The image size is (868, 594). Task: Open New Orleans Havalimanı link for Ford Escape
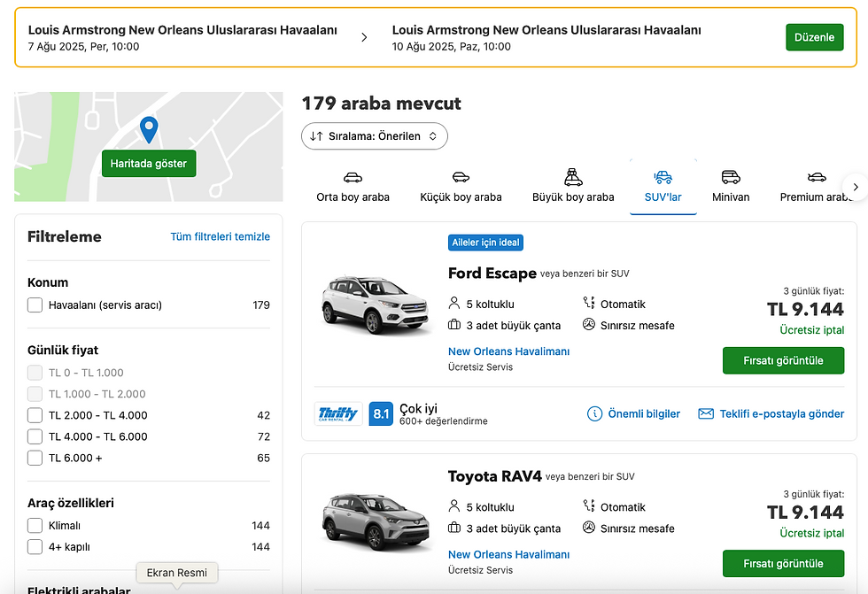tap(508, 351)
